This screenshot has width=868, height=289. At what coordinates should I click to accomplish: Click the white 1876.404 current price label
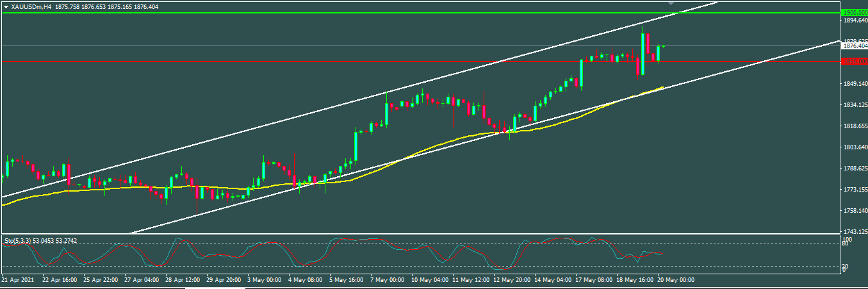855,46
